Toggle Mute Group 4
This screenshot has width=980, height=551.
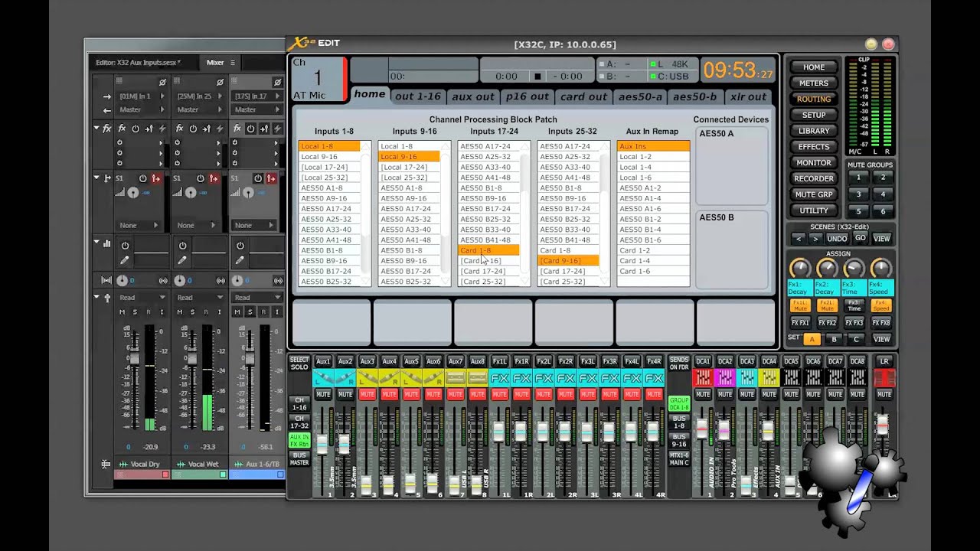(x=883, y=194)
